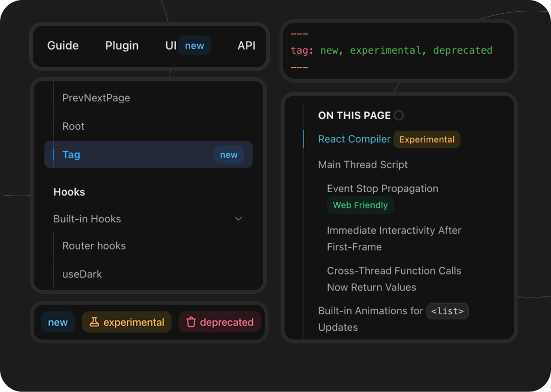Click the blue 'new' badge in the legend

coord(58,322)
